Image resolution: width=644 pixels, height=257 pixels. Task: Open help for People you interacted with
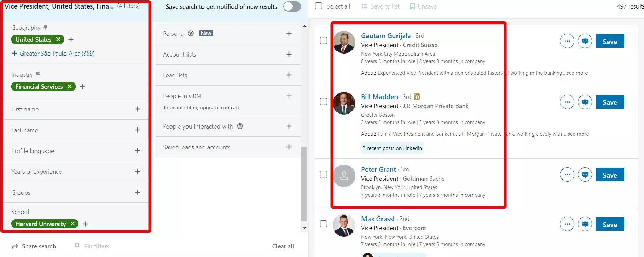click(240, 126)
